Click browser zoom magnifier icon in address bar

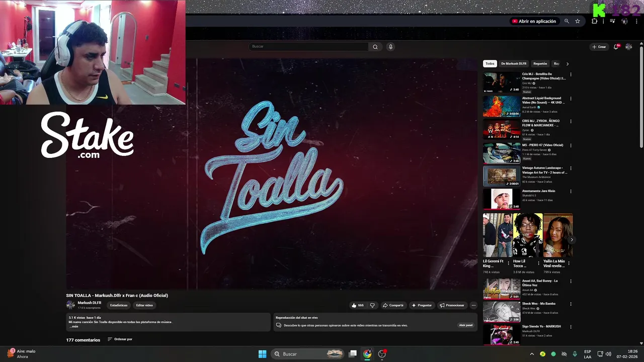[567, 21]
